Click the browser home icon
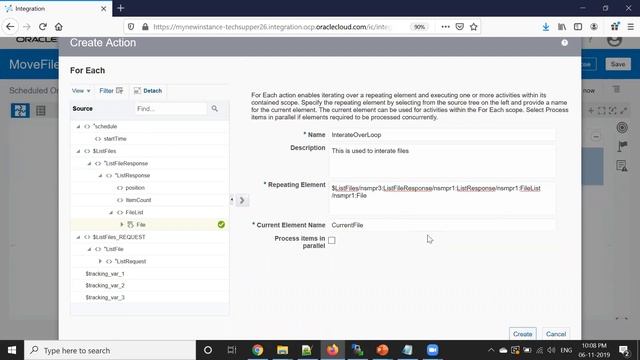 [x=59, y=27]
